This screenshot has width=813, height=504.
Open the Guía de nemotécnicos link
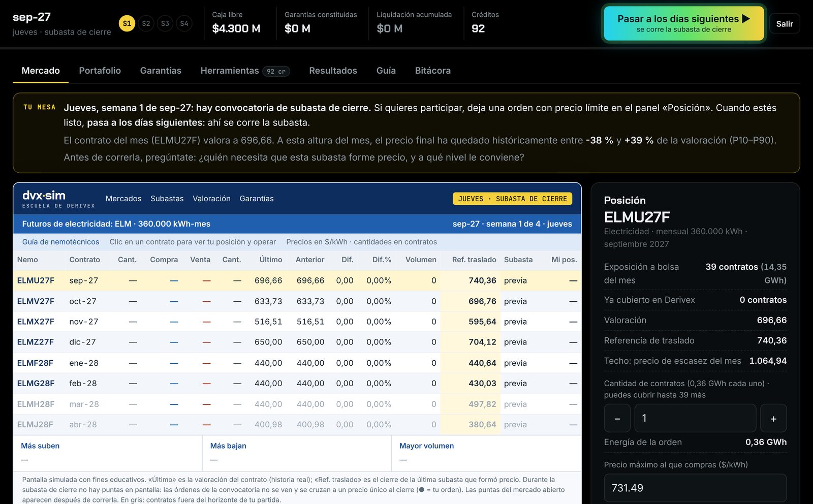[x=60, y=242]
